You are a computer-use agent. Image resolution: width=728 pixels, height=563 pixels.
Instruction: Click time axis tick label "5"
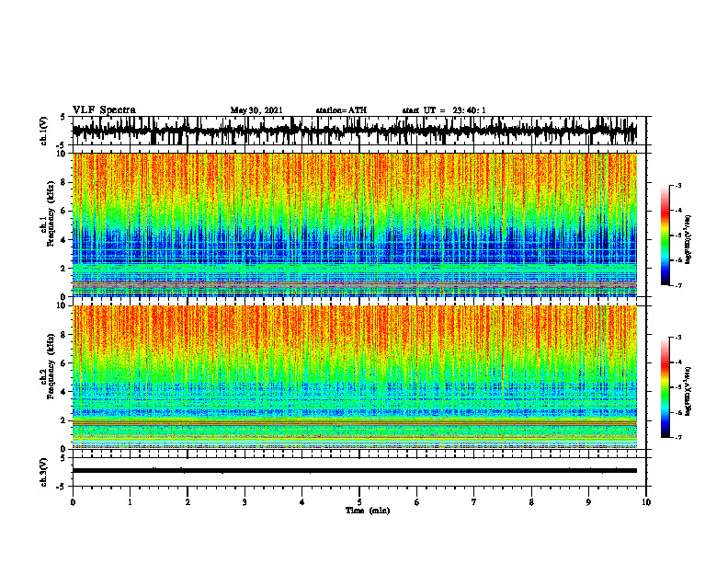pos(359,502)
